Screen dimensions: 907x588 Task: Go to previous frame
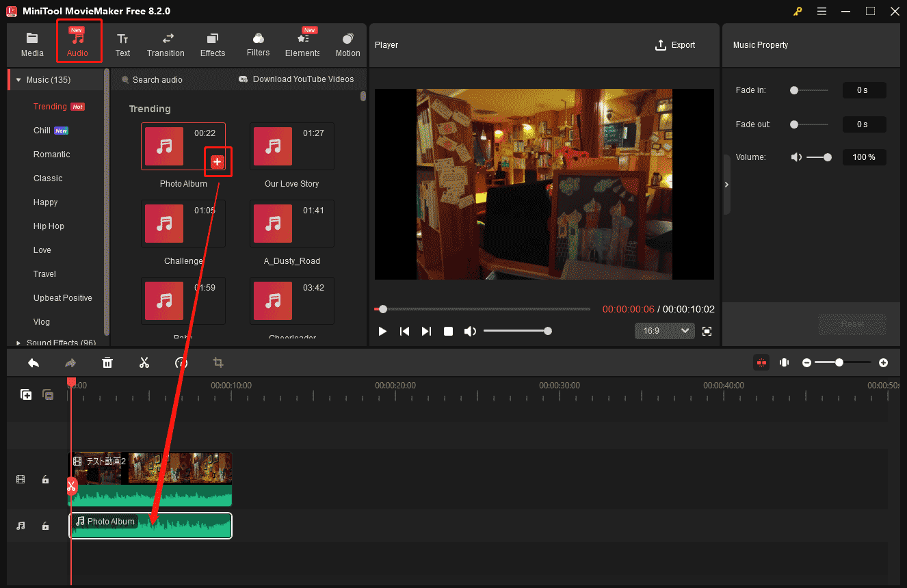pyautogui.click(x=404, y=331)
